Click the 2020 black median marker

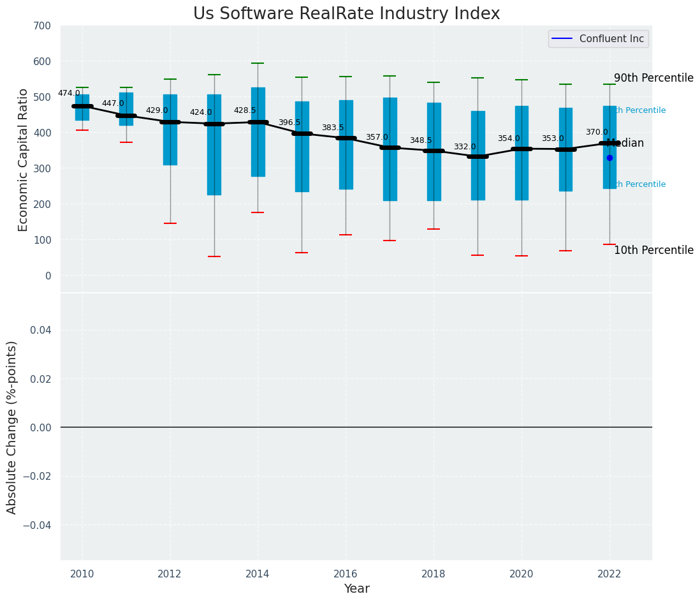coord(522,149)
